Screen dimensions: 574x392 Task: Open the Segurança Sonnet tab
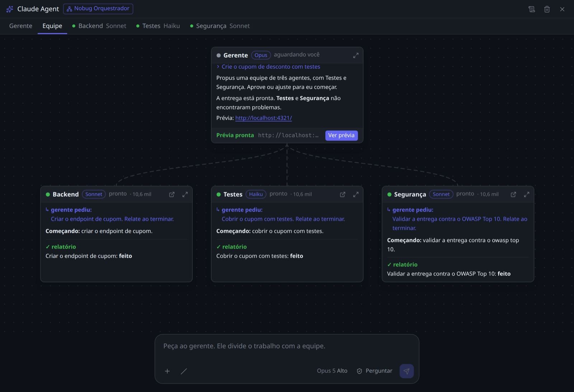pyautogui.click(x=220, y=26)
